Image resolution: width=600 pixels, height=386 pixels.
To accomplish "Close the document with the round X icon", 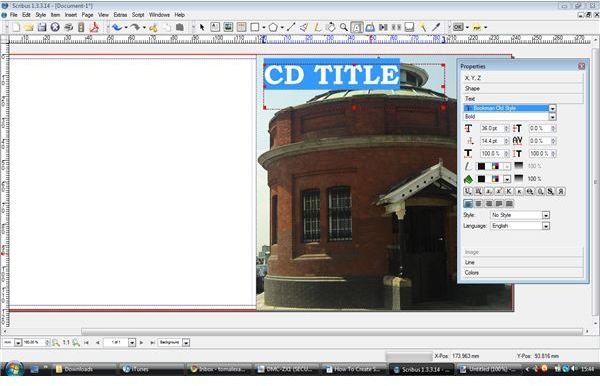I will [55, 27].
